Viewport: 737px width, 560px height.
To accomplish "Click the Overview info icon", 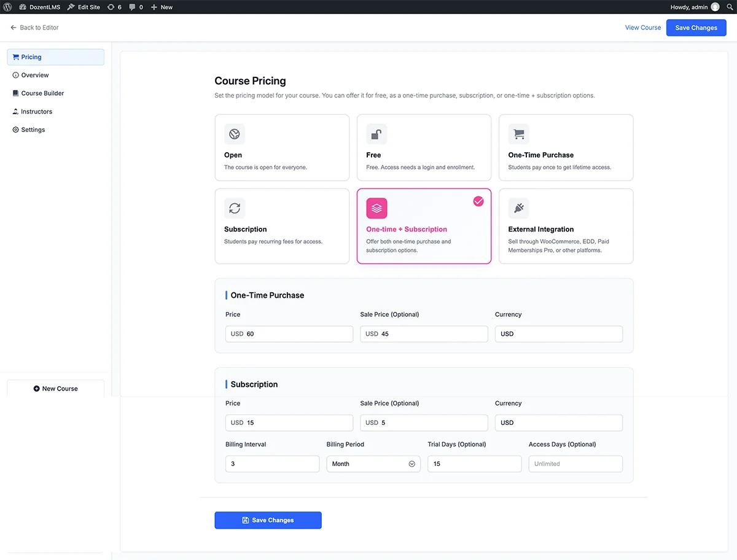I will (x=16, y=75).
